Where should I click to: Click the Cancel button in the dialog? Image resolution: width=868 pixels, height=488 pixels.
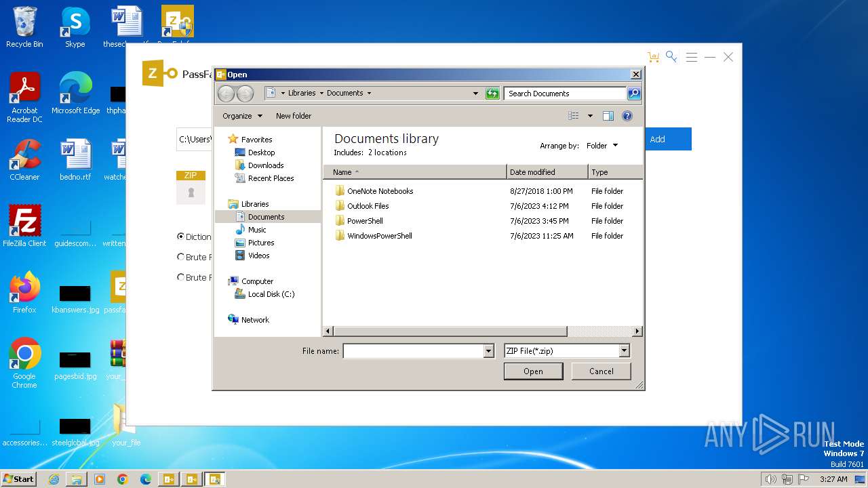(x=601, y=371)
